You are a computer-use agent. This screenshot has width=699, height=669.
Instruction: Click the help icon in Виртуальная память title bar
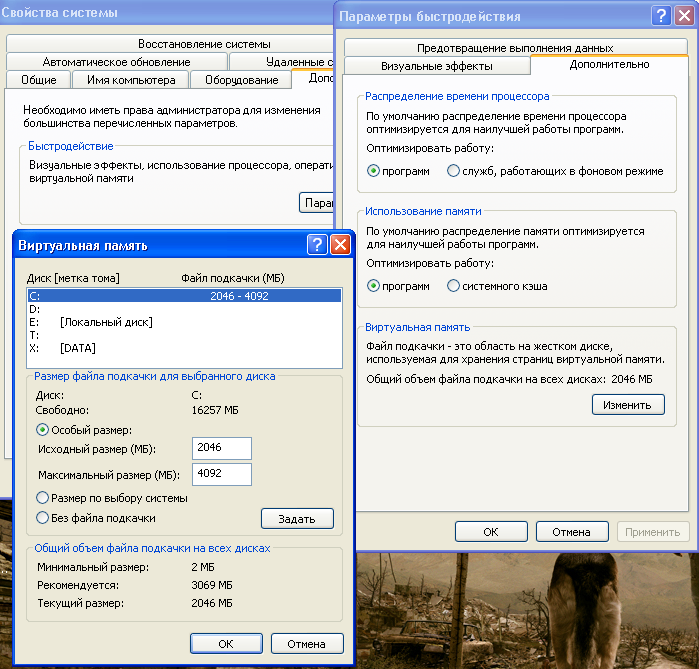317,244
